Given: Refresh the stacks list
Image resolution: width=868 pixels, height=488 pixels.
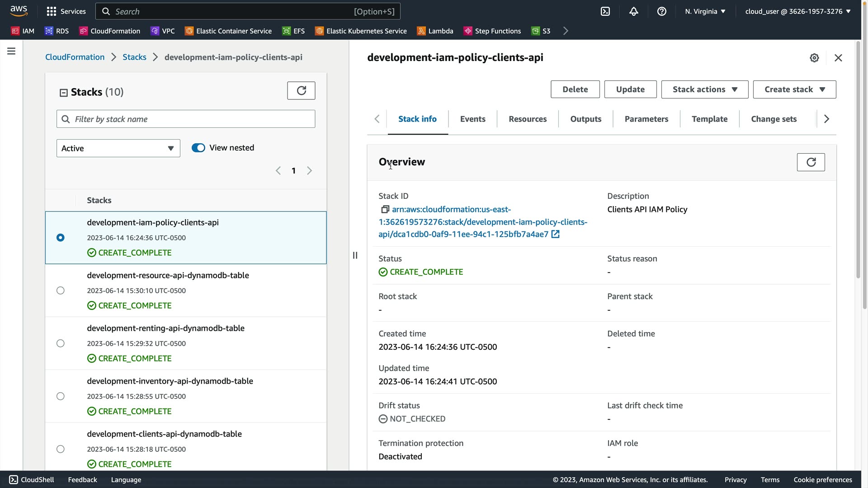Looking at the screenshot, I should 301,91.
